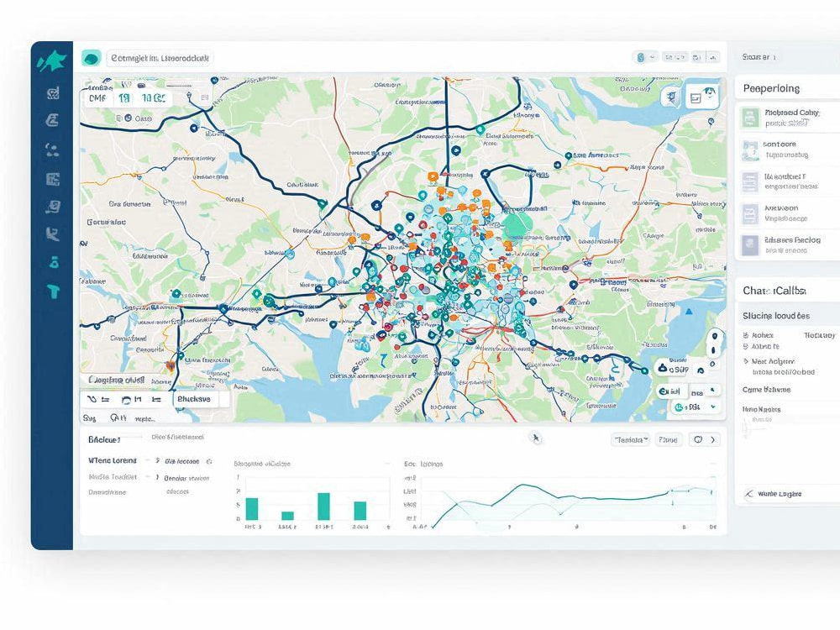Click the small teal lock-like sidebar icon
This screenshot has height=630, width=840.
click(54, 262)
